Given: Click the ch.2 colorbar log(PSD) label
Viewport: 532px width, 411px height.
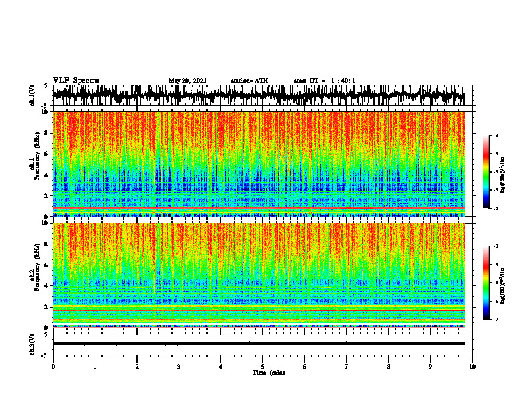Looking at the screenshot, I should click(x=503, y=285).
